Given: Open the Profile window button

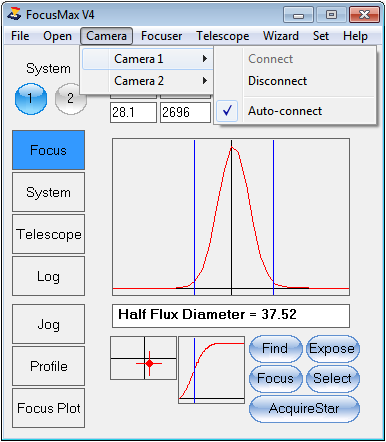Looking at the screenshot, I should (49, 366).
